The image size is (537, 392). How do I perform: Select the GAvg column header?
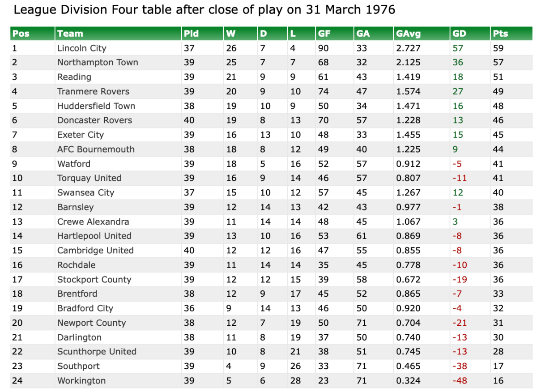[408, 34]
